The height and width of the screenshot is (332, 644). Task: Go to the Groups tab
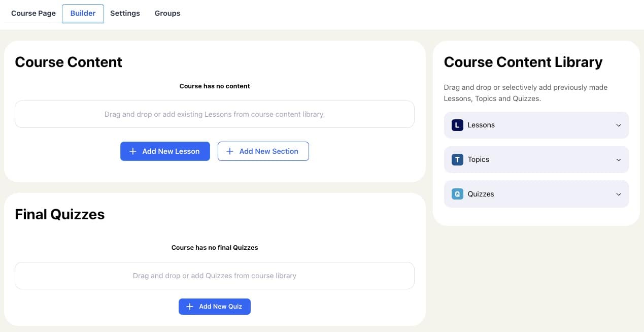[x=167, y=13]
